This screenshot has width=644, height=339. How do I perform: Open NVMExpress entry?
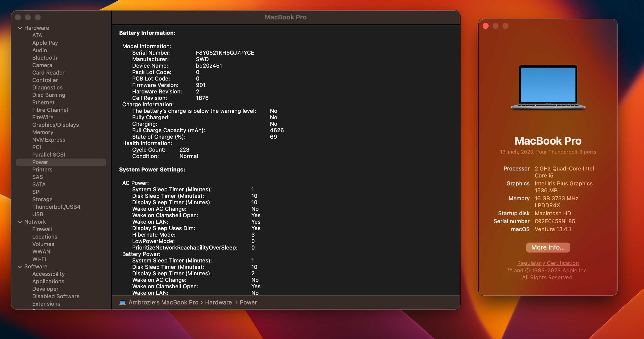[x=49, y=140]
